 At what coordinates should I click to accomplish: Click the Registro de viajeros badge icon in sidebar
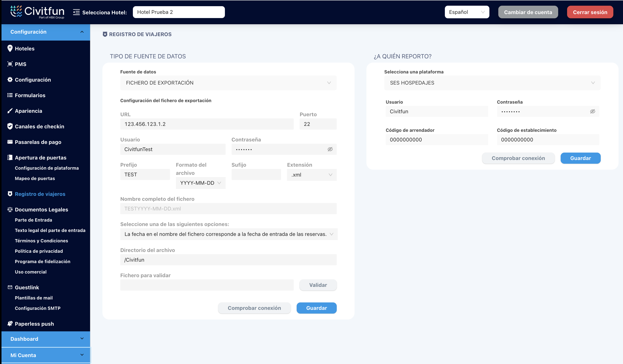(10, 194)
